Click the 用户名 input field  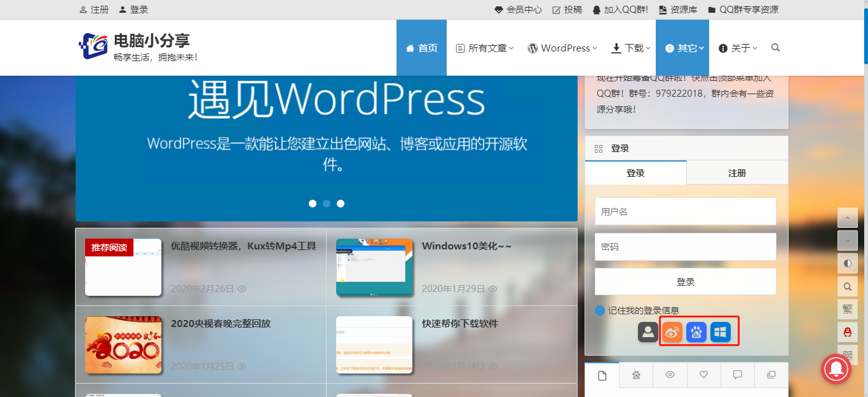tap(686, 211)
